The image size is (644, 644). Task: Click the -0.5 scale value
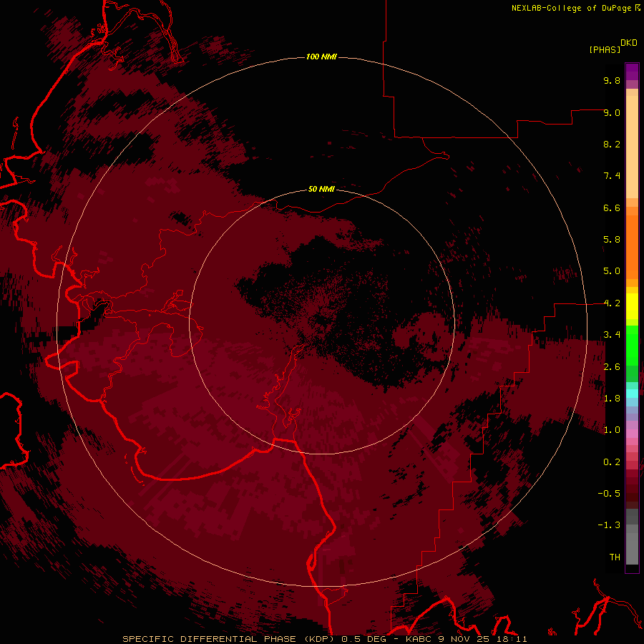pyautogui.click(x=609, y=494)
